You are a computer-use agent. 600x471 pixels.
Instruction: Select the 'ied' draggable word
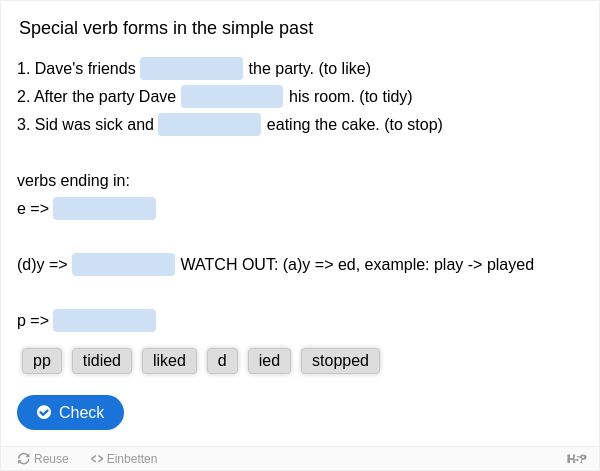269,360
